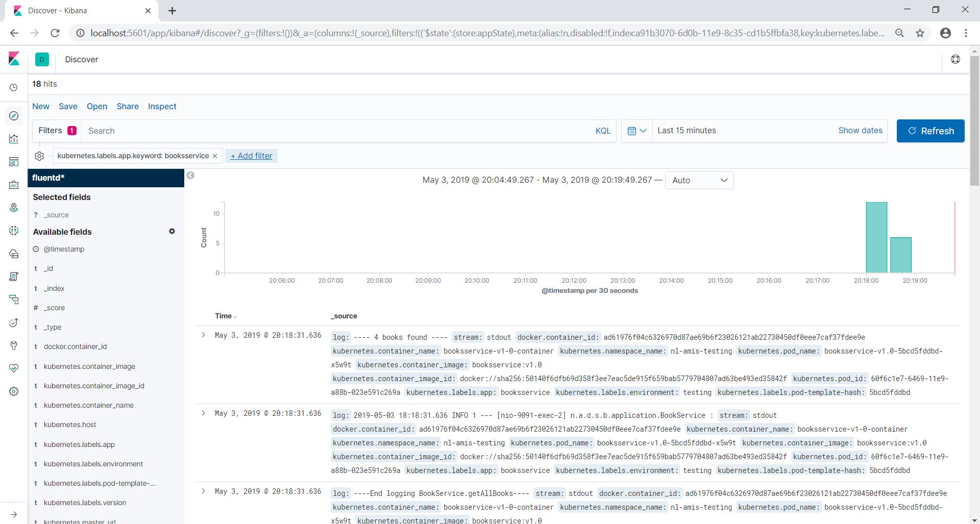The width and height of the screenshot is (980, 524).
Task: Expand the first log row '4 books found'
Action: coord(203,335)
